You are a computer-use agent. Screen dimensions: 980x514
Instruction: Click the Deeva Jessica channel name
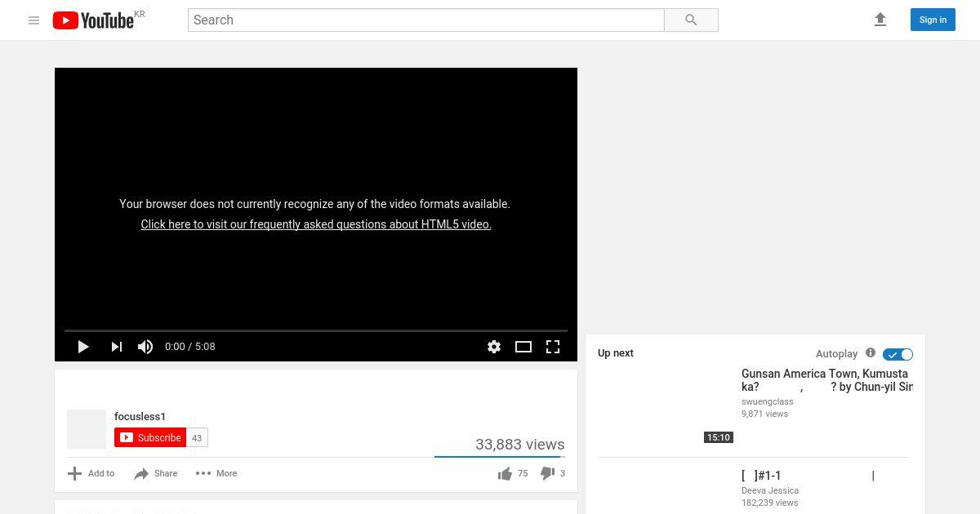(x=770, y=490)
